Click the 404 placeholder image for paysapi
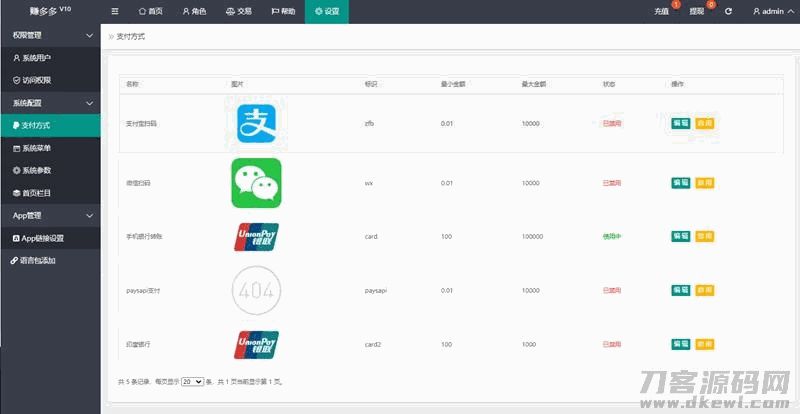The height and width of the screenshot is (414, 800). pyautogui.click(x=256, y=290)
